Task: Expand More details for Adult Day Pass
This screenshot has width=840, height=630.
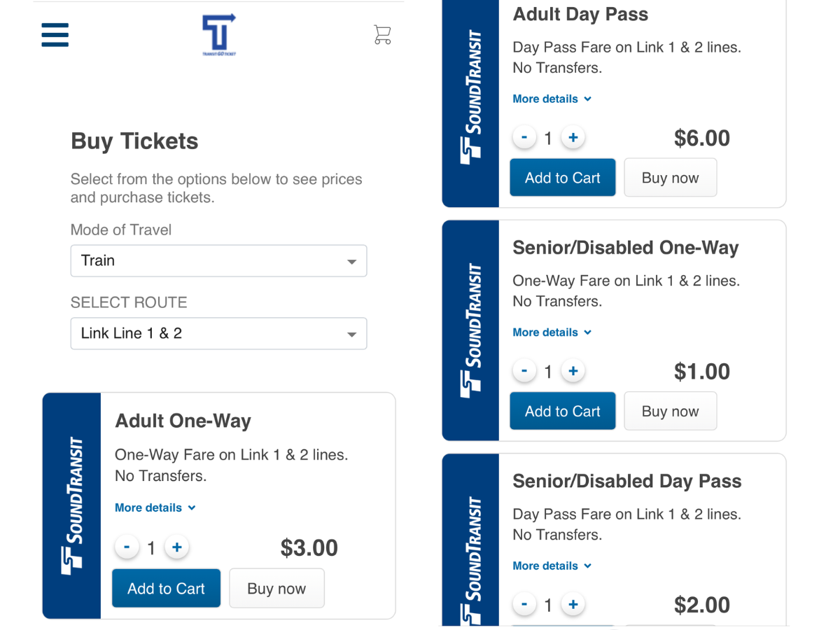Action: tap(552, 99)
